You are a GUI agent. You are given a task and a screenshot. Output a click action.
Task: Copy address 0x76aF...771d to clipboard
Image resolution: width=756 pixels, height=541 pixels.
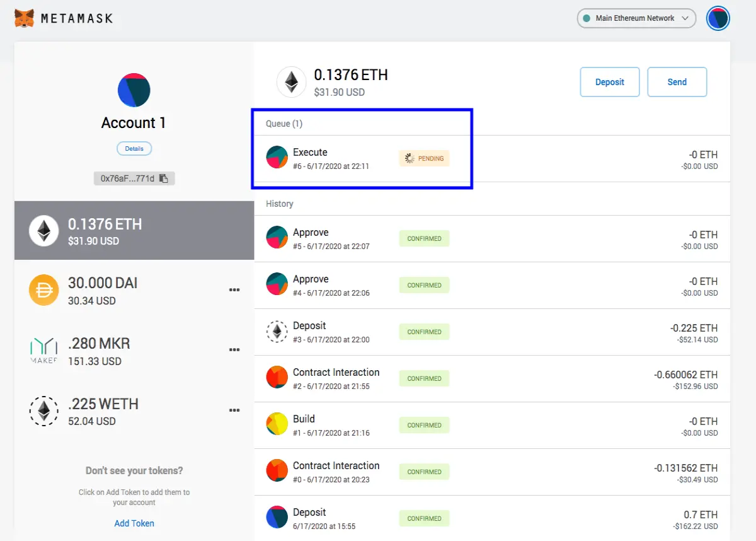click(x=134, y=178)
